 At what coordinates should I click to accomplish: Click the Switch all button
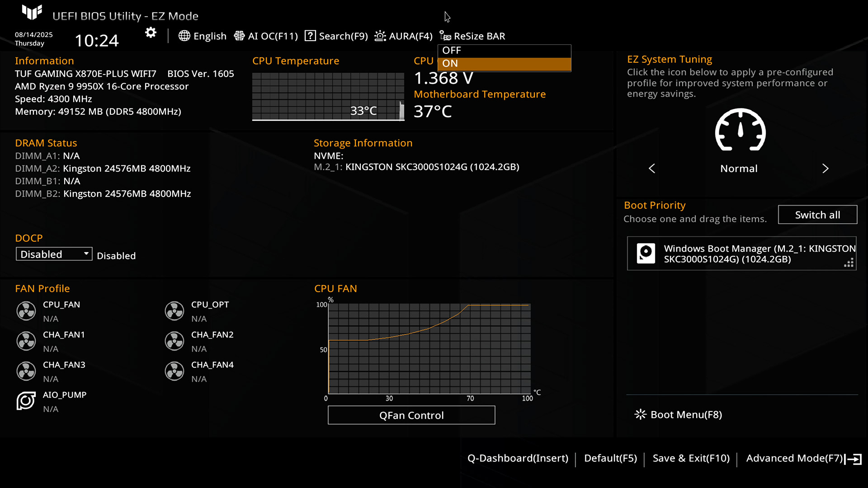click(817, 215)
